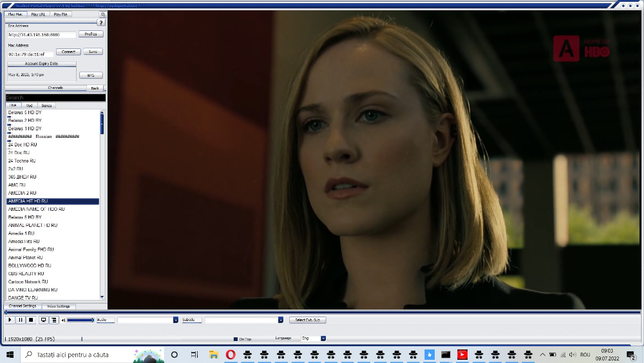Click the Cortana circle icon on taskbar
This screenshot has width=644, height=363.
pyautogui.click(x=174, y=355)
